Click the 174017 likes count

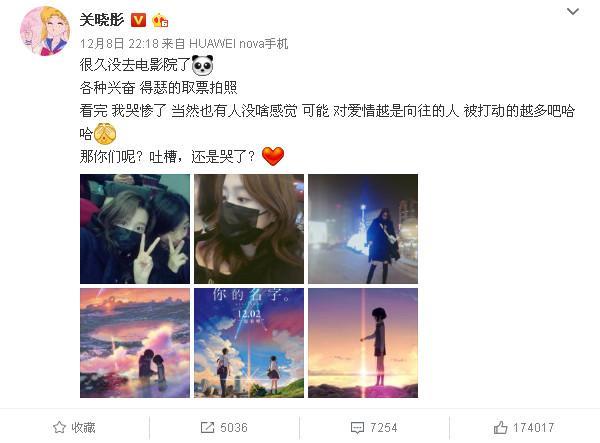pyautogui.click(x=533, y=427)
